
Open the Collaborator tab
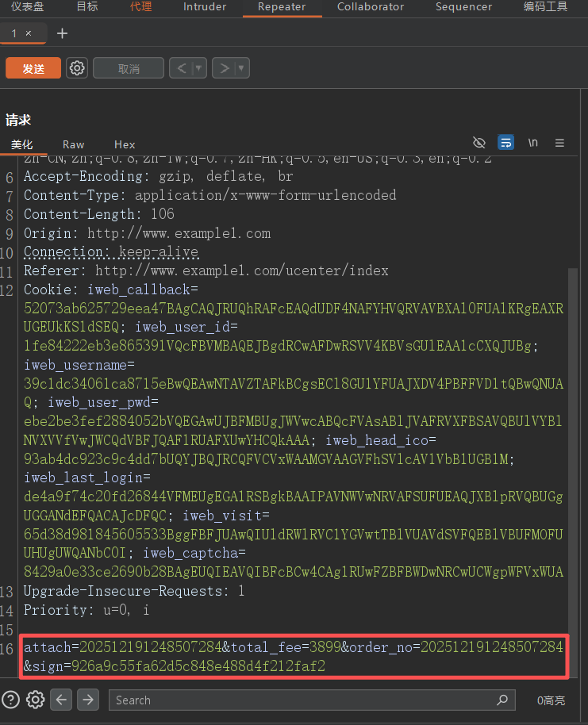370,6
